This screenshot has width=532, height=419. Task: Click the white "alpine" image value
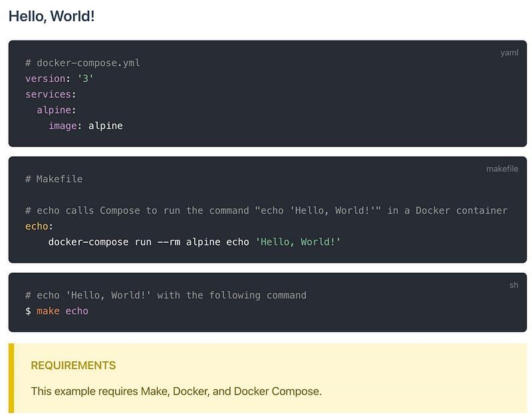tap(105, 126)
